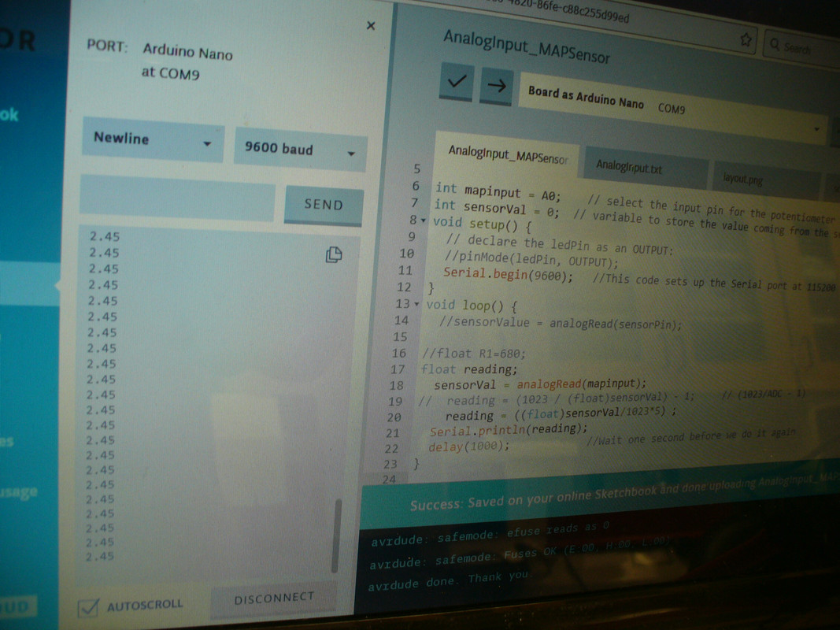
Task: Click the Arduino Nano at COM9 port label
Action: 187,61
